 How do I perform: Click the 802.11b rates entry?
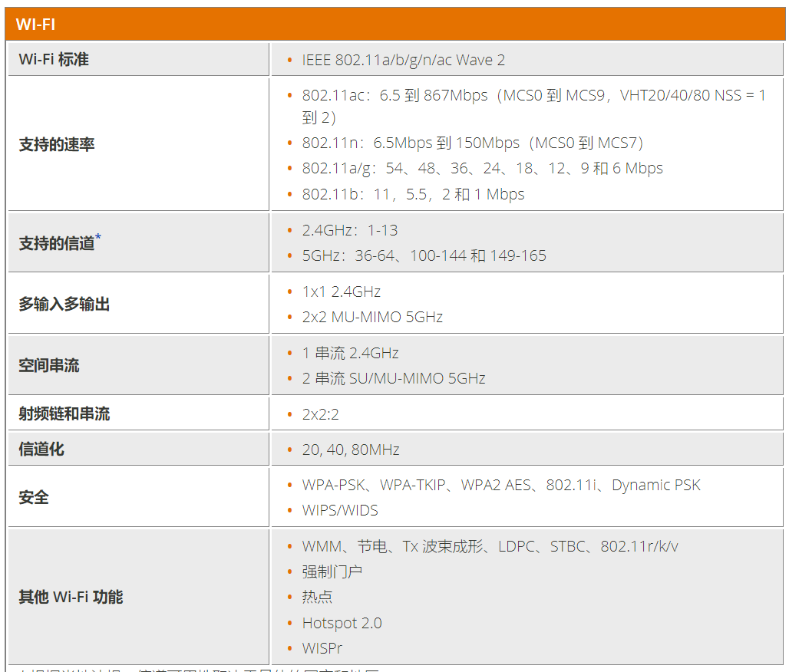tap(413, 195)
